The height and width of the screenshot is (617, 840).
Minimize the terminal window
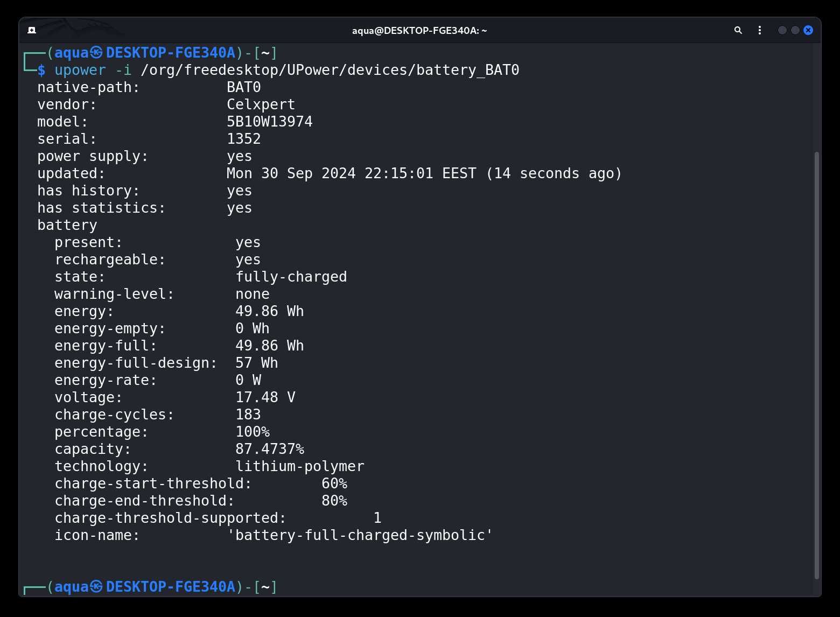point(782,30)
